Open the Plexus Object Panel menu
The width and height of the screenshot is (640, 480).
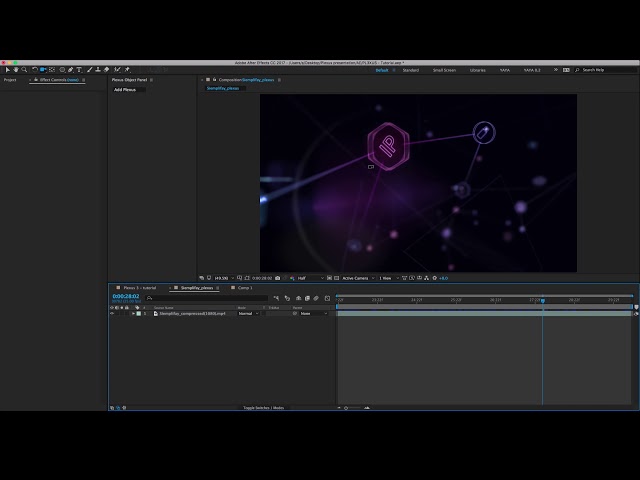pos(151,80)
